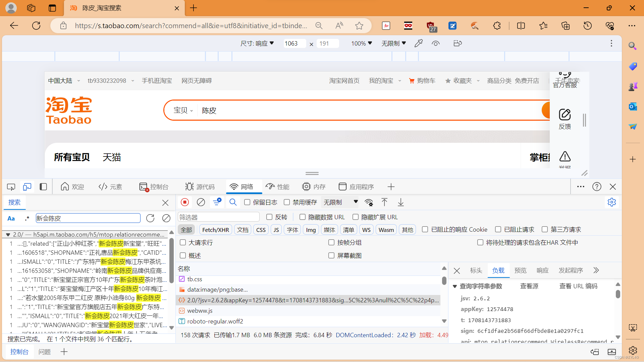Open the Taobao search category dropdown
644x362 pixels.
point(183,110)
